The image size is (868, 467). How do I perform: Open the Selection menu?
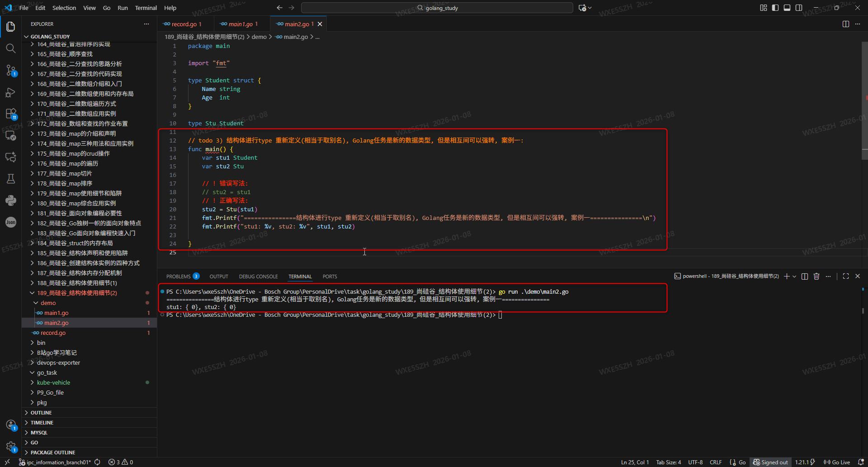click(64, 8)
